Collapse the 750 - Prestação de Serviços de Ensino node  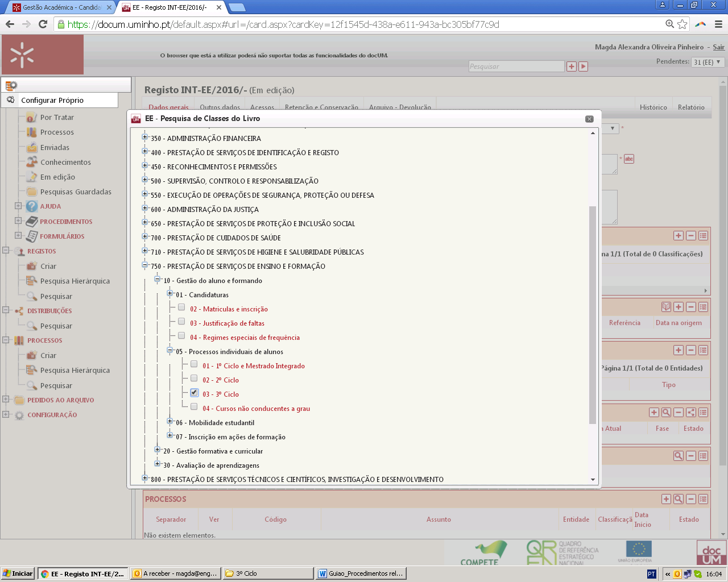click(145, 265)
